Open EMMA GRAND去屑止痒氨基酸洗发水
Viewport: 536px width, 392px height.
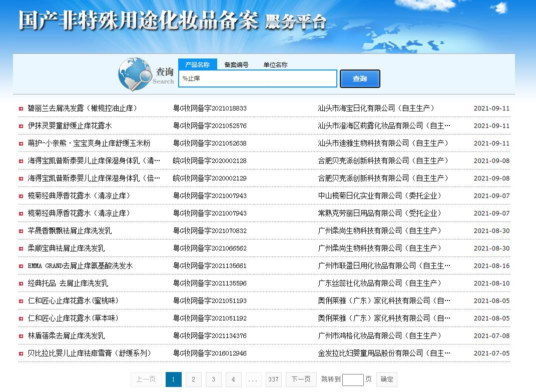click(81, 265)
